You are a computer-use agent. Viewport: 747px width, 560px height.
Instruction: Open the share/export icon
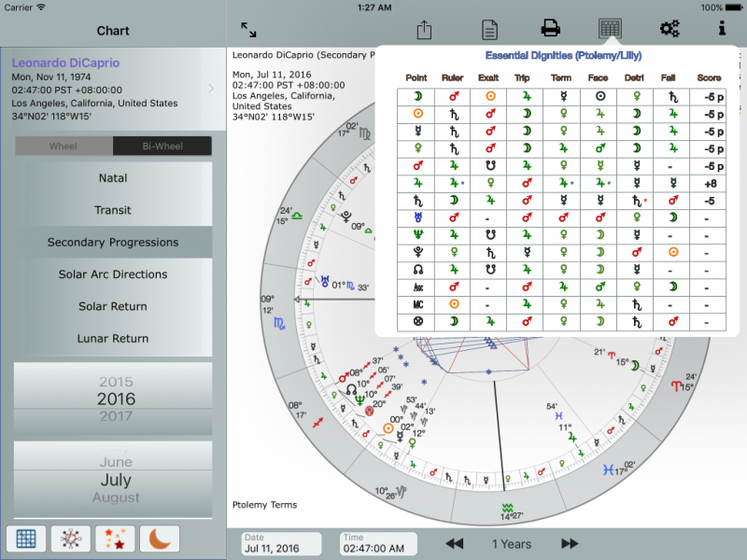[424, 30]
